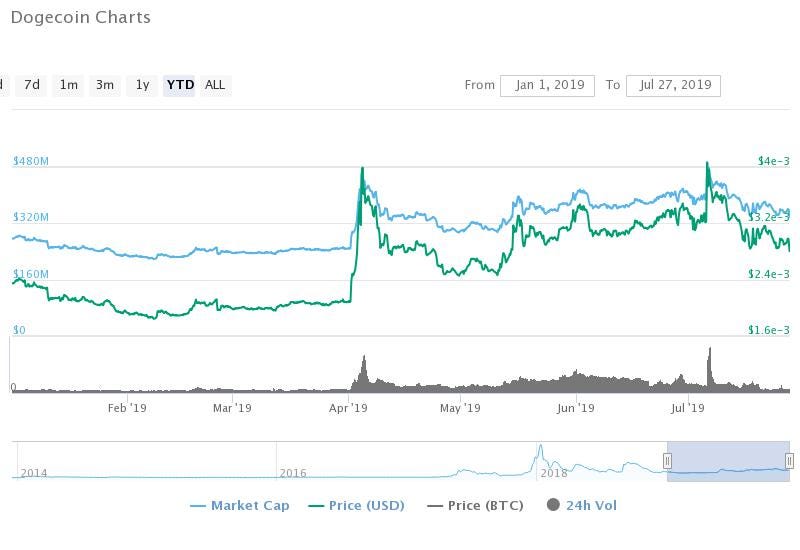Click the 24h Vol gray circle icon

coord(553,505)
